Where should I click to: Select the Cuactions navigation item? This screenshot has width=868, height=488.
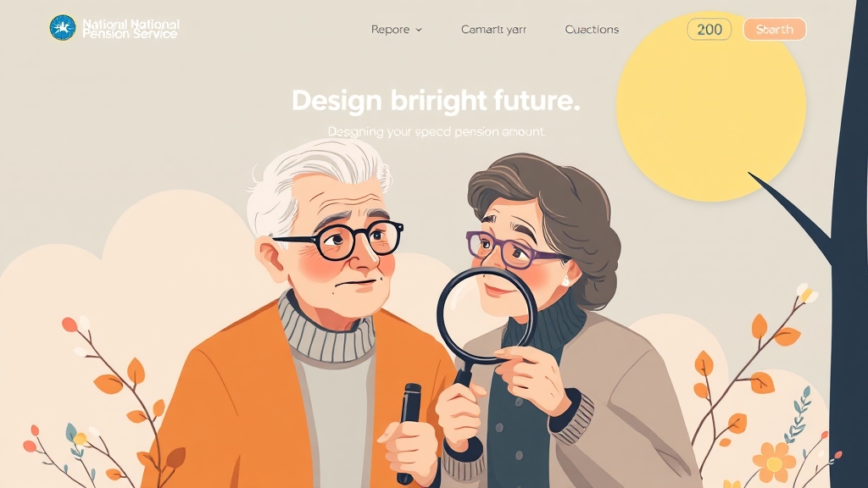coord(592,30)
